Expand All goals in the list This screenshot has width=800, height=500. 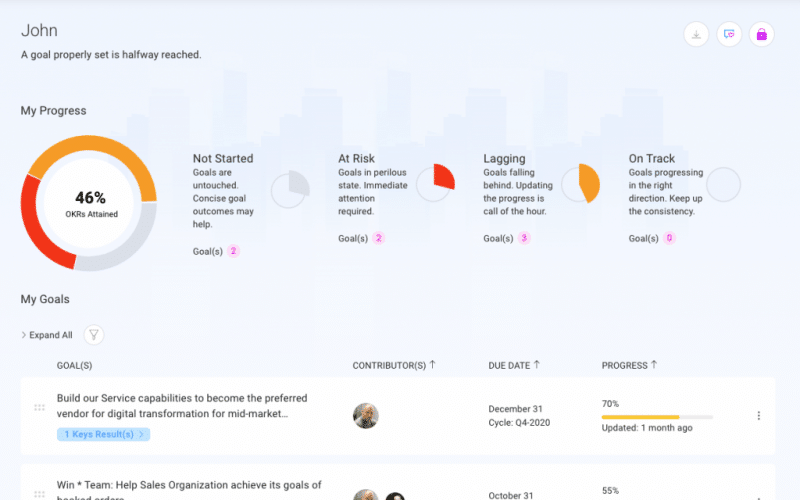click(47, 335)
